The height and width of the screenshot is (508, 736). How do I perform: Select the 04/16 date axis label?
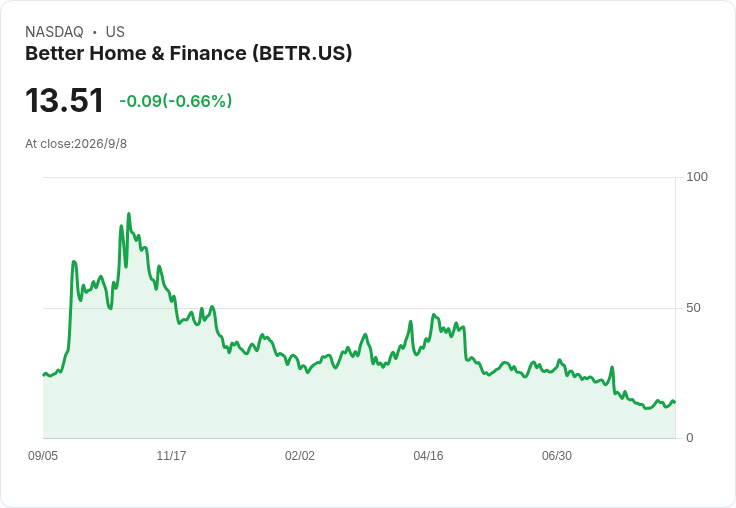tap(428, 455)
